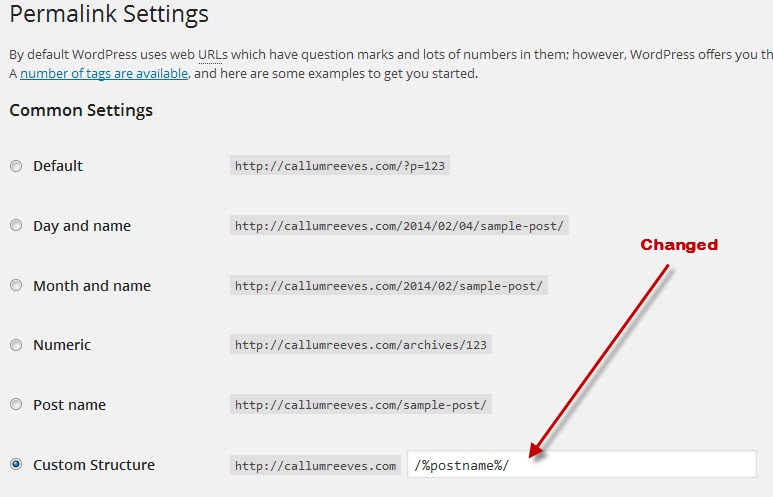Click the 'Month and name' label text
The width and height of the screenshot is (773, 497).
coord(92,286)
